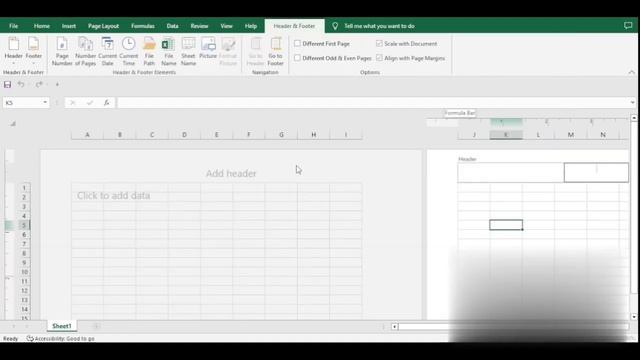
Task: Open the Formulas tab
Action: (x=142, y=26)
